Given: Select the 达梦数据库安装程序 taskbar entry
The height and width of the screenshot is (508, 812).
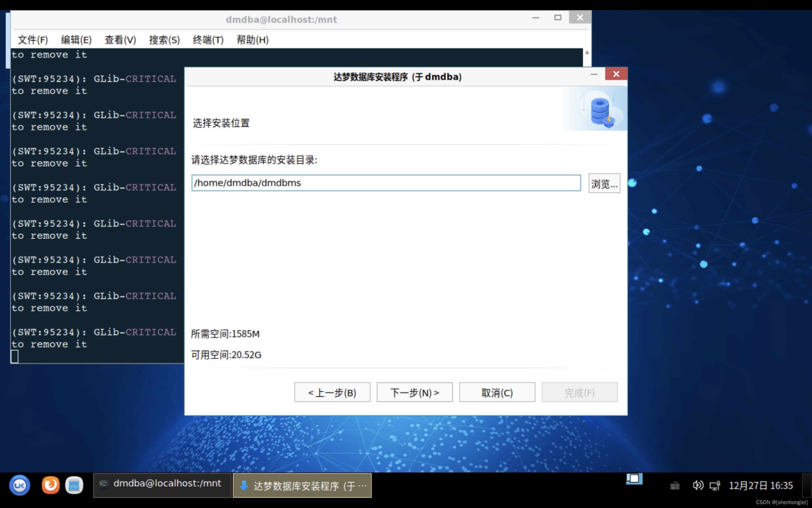Looking at the screenshot, I should coord(302,485).
